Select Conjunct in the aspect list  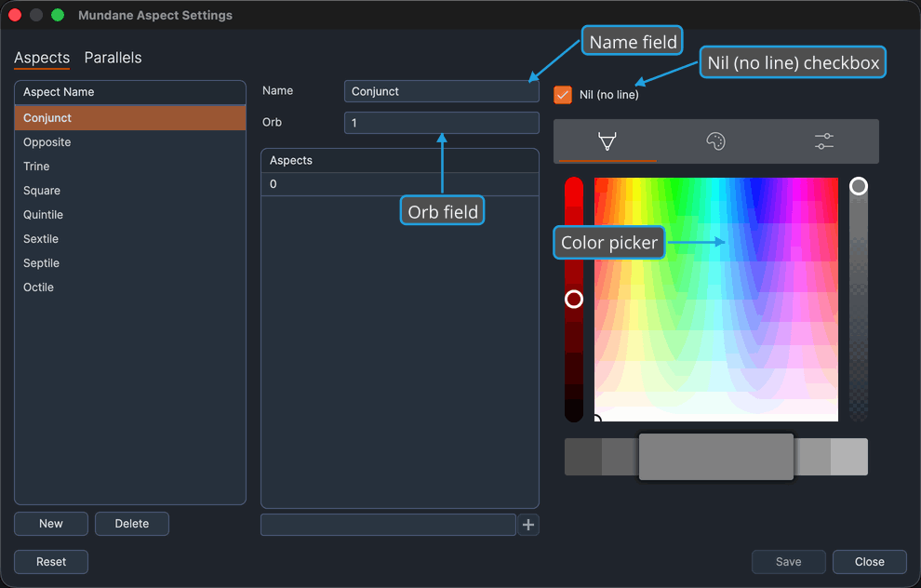(x=130, y=117)
